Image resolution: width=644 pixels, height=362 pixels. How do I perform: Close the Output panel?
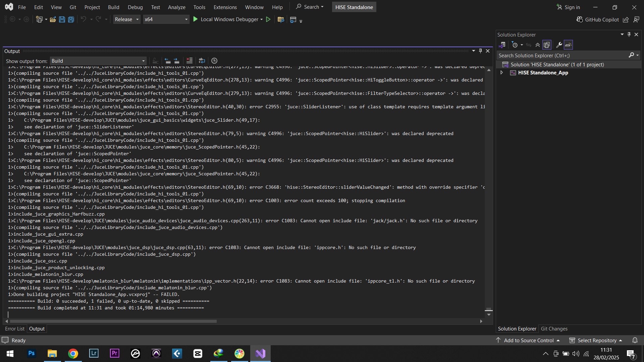(488, 51)
